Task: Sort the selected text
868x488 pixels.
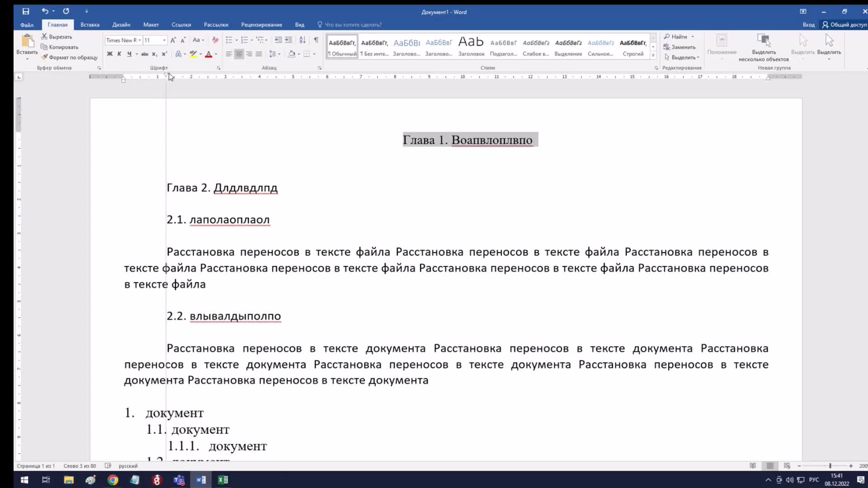Action: pos(302,40)
